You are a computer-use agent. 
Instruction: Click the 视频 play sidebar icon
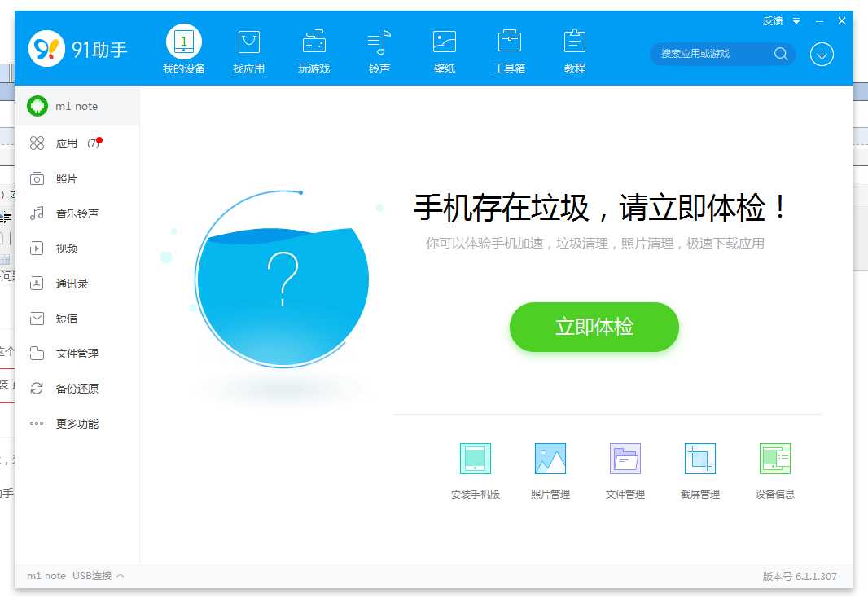[x=37, y=249]
